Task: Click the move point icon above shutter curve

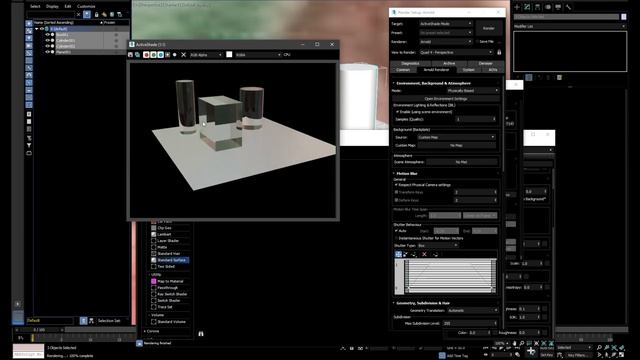Action: pyautogui.click(x=398, y=254)
